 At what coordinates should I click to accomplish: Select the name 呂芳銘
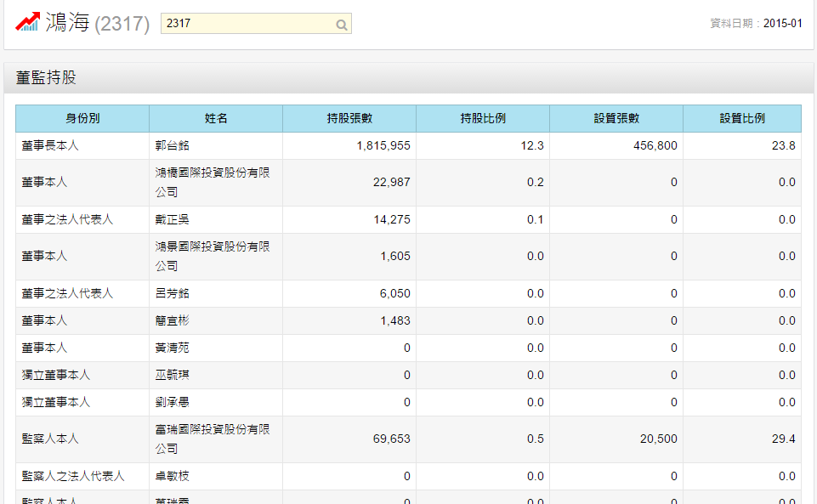tap(172, 294)
